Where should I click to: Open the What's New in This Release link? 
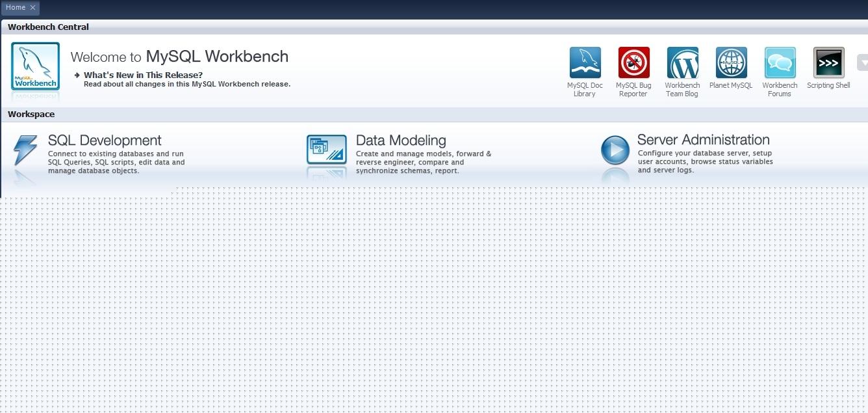coord(143,75)
